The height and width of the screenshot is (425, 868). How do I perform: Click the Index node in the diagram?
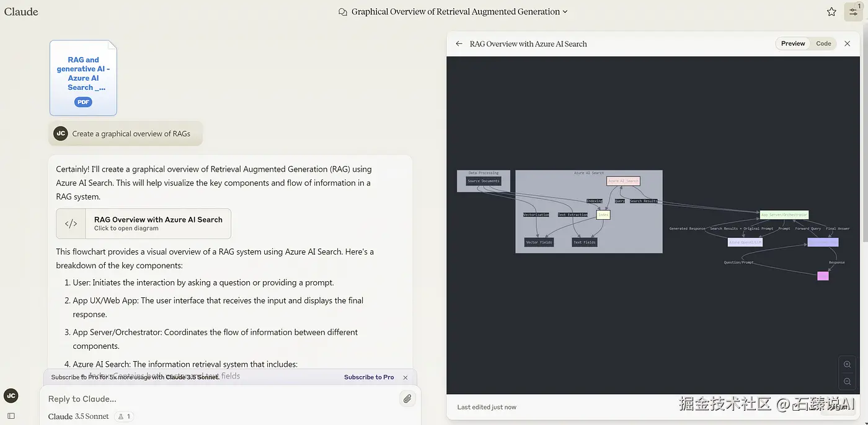[x=603, y=214]
